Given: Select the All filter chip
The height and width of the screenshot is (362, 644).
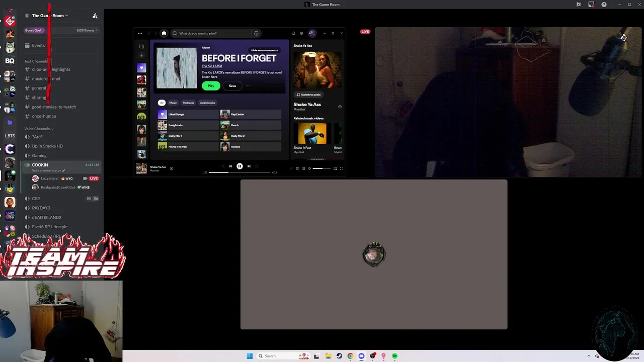Looking at the screenshot, I should click(162, 103).
